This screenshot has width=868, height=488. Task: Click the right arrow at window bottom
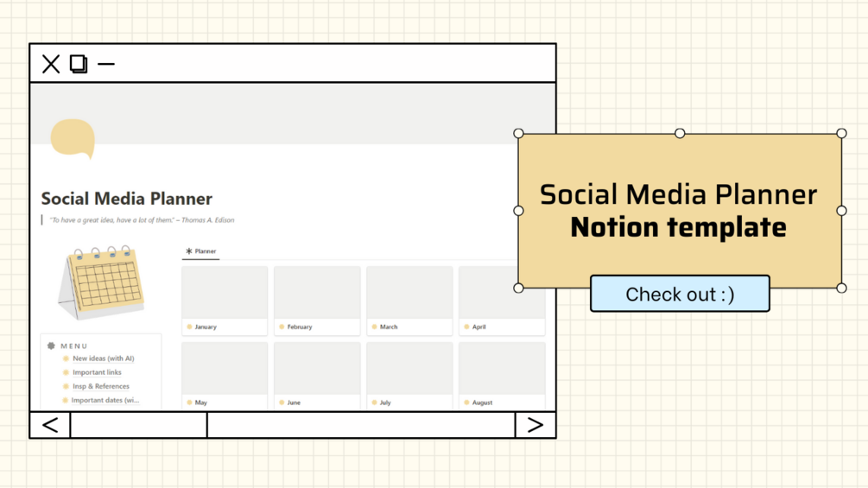point(535,425)
